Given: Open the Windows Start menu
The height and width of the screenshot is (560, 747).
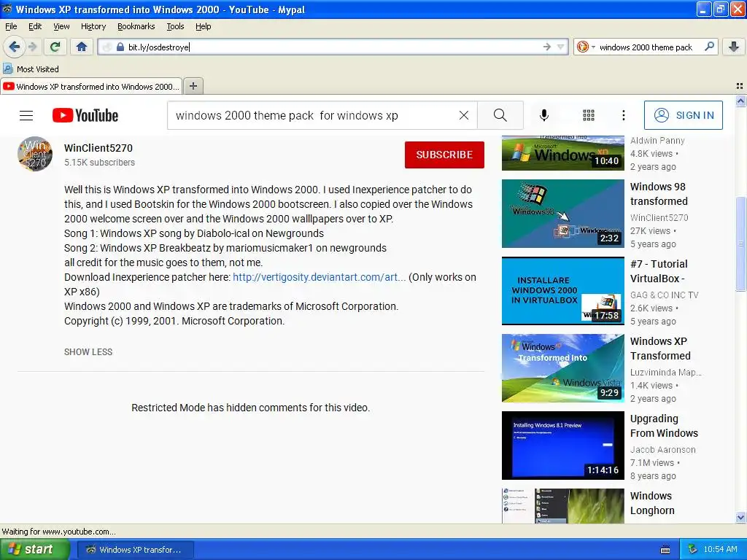Looking at the screenshot, I should pyautogui.click(x=35, y=550).
